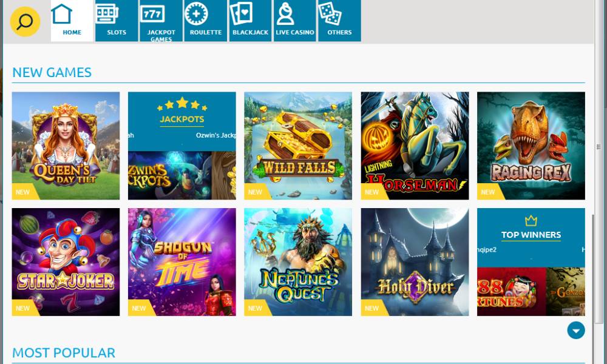Click the dice icon
The image size is (607, 364).
pyautogui.click(x=330, y=13)
